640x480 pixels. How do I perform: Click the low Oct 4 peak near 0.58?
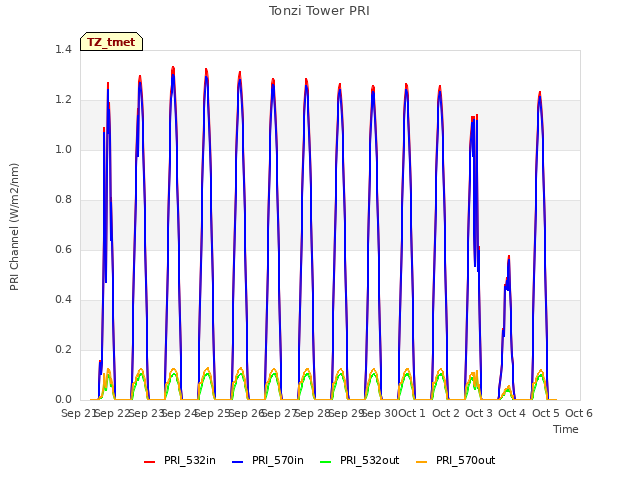point(509,257)
